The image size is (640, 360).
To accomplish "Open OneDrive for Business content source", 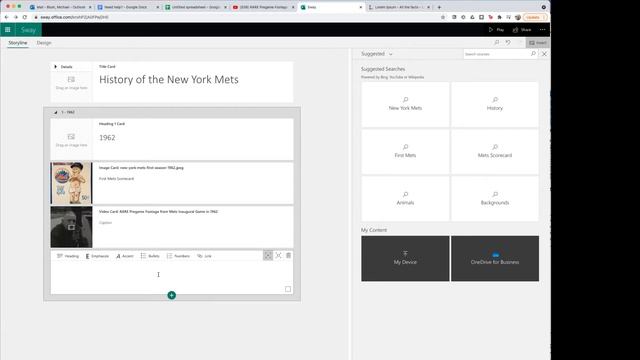I will click(x=495, y=258).
